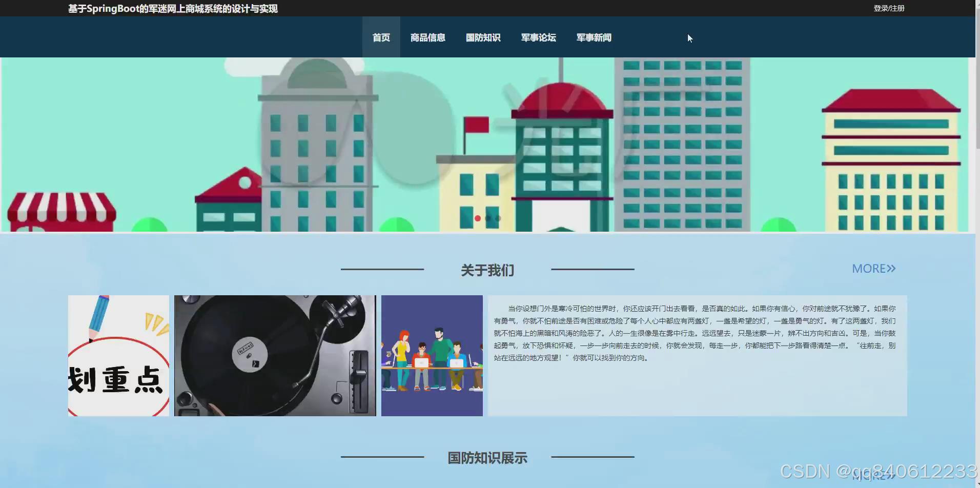Open the 国防知识 menu item
The width and height of the screenshot is (980, 488).
pyautogui.click(x=482, y=37)
